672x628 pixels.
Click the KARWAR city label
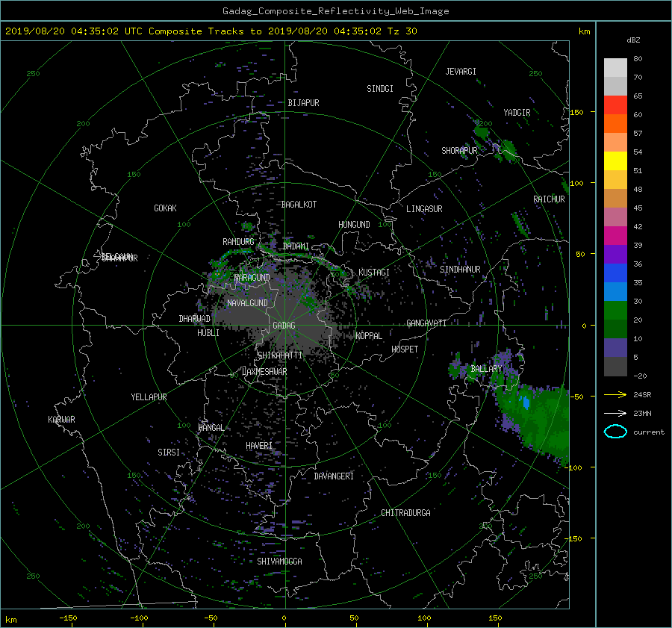pyautogui.click(x=61, y=419)
